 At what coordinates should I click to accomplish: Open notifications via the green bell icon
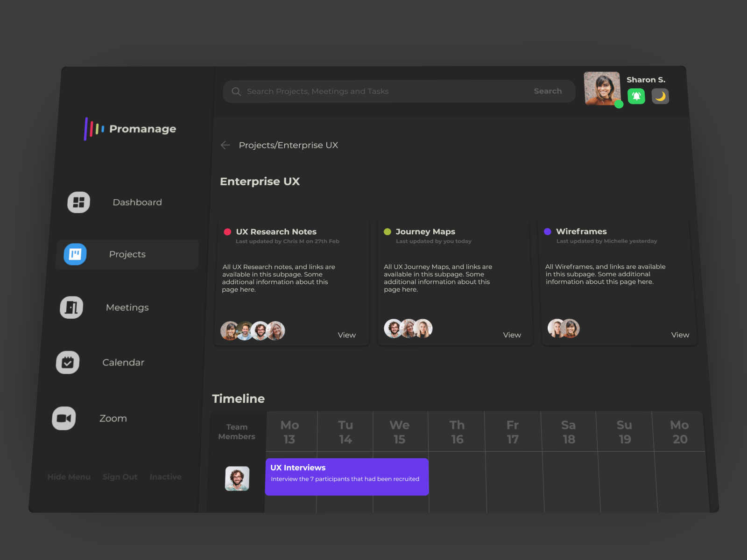tap(636, 96)
